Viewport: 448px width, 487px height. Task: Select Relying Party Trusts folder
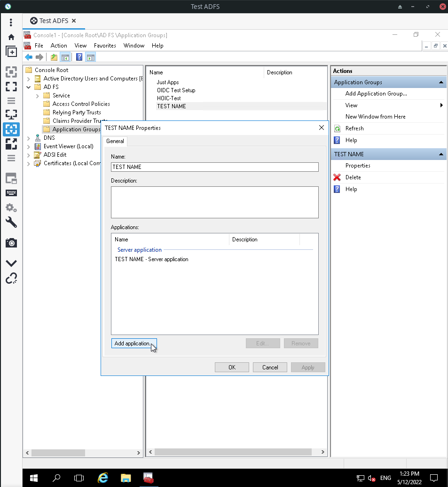click(77, 112)
